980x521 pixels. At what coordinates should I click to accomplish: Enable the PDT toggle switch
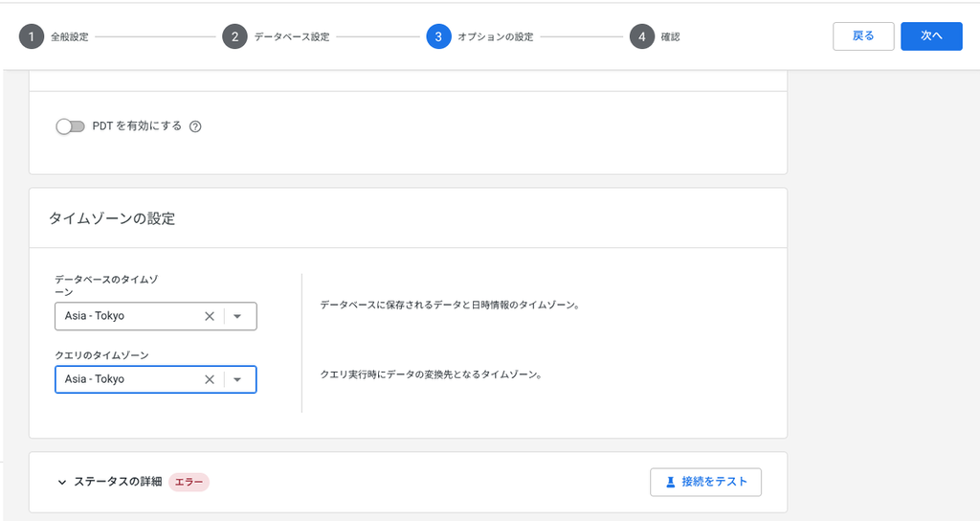tap(70, 127)
